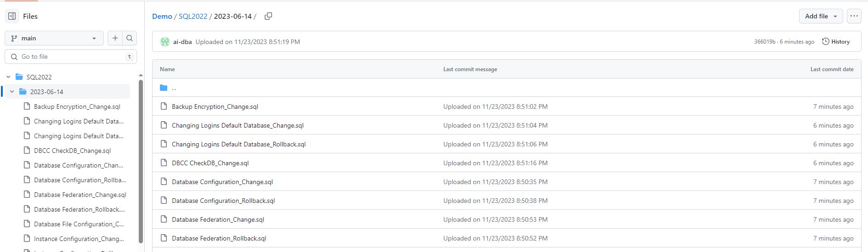This screenshot has height=252, width=868.
Task: Click the file icon beside DBCC CheckDB_Change.sql
Action: click(164, 163)
